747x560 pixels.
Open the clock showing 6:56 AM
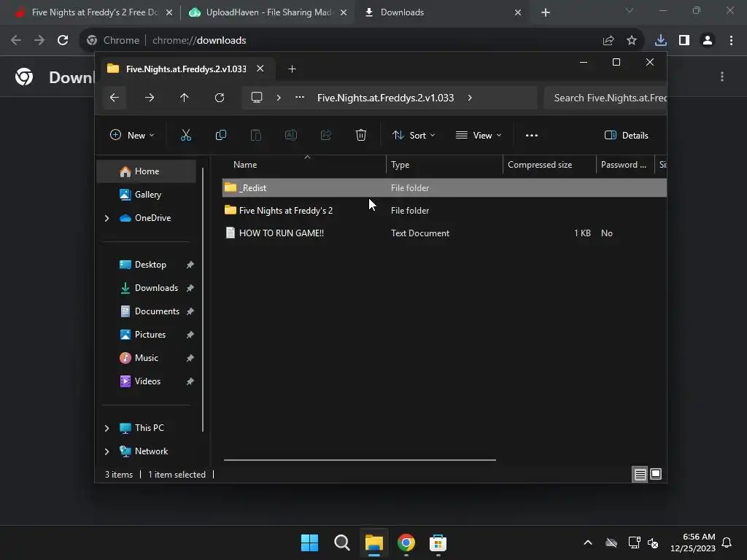(x=693, y=542)
